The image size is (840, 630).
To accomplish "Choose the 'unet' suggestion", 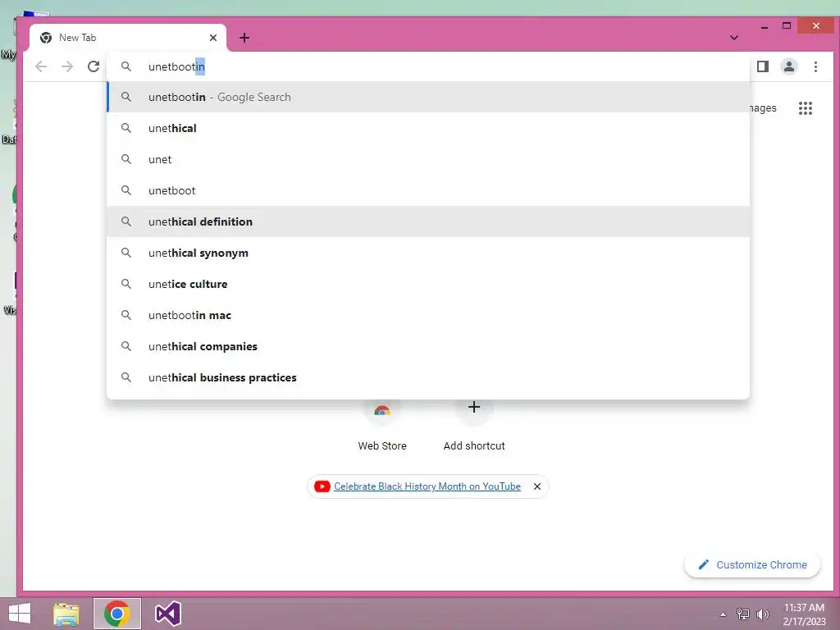I will (x=428, y=159).
